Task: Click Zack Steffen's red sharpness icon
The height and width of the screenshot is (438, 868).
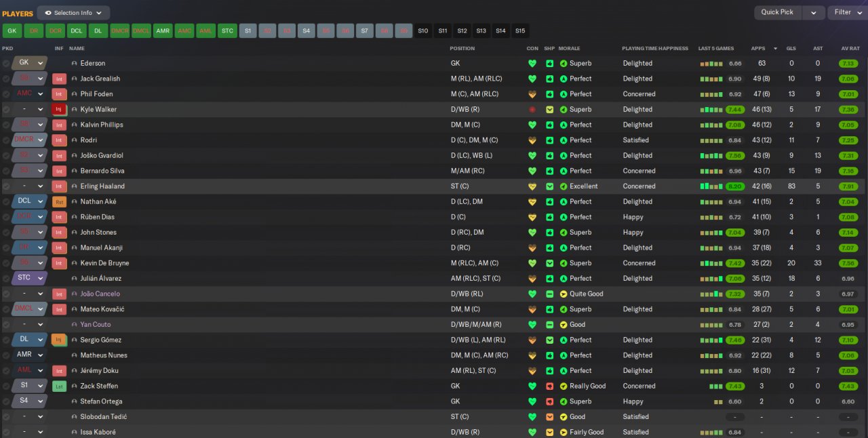Action: 549,386
